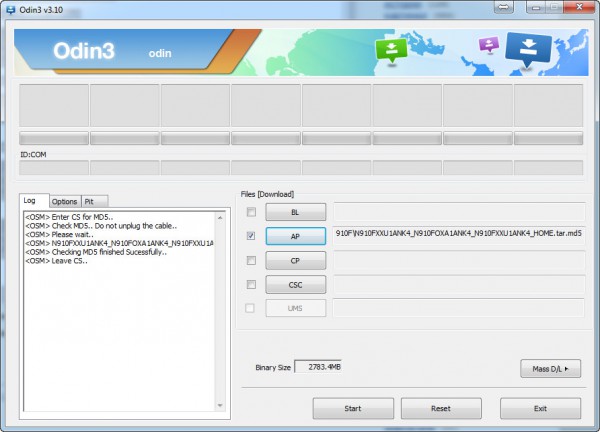This screenshot has height=432, width=600.
Task: Switch to the Pit tab
Action: point(90,202)
